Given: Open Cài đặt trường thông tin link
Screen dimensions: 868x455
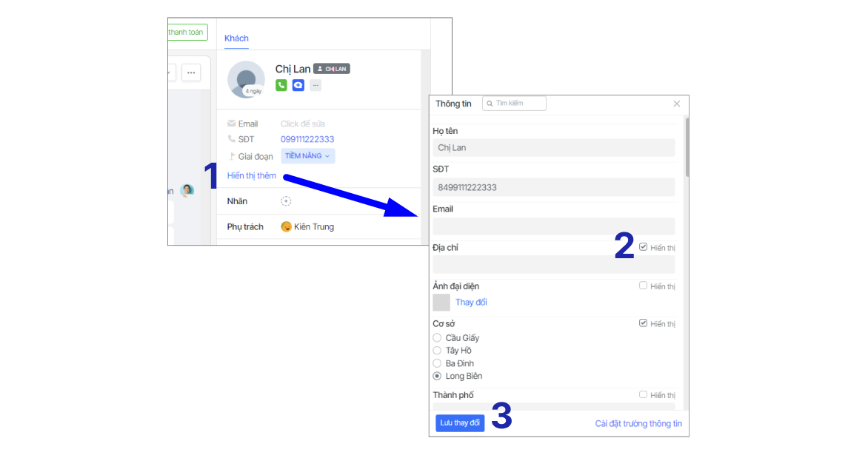Looking at the screenshot, I should [x=638, y=424].
